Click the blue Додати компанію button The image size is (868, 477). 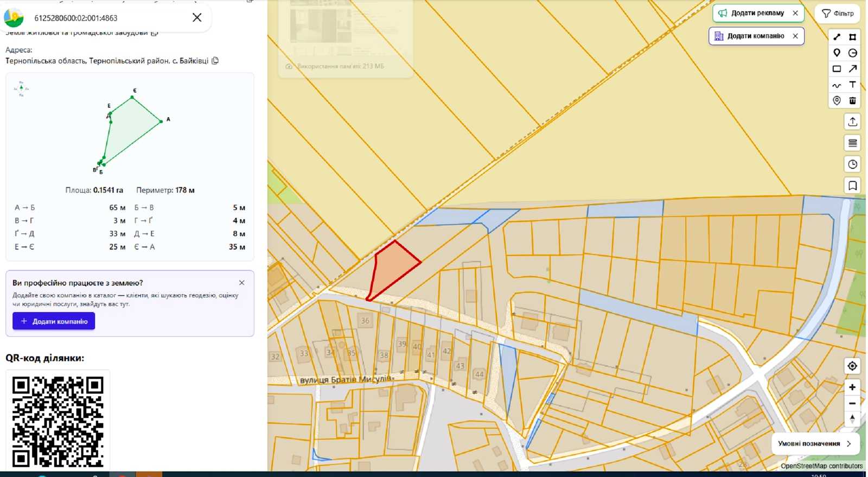[x=54, y=321]
